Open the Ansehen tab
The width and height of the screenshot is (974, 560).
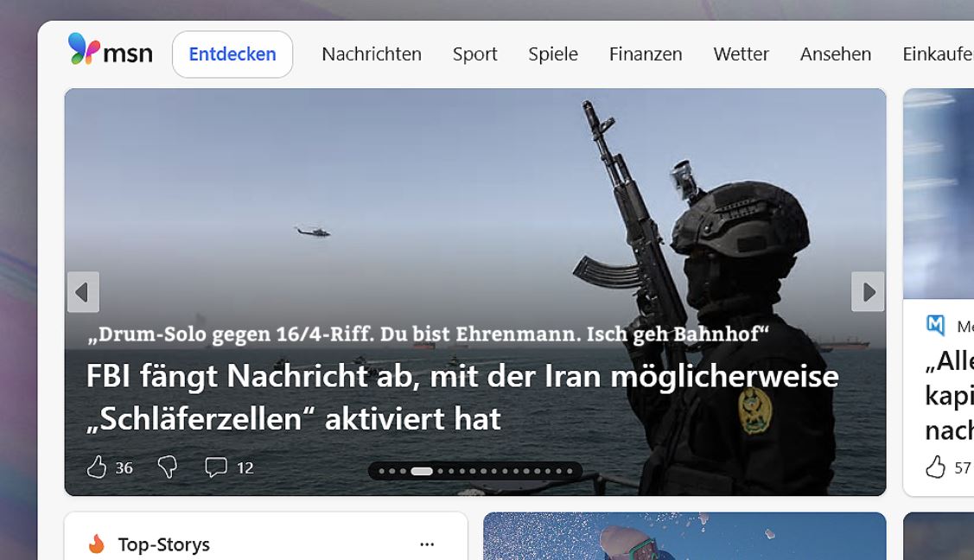click(x=835, y=54)
